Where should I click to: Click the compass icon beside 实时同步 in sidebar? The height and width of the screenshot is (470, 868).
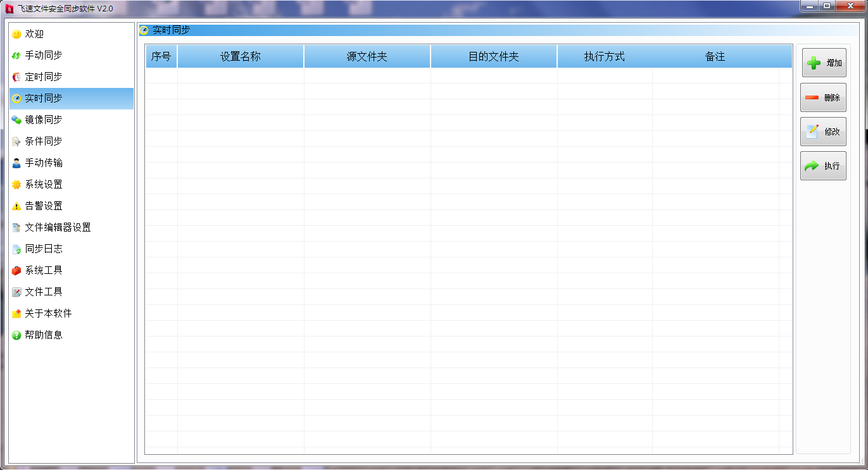pos(16,99)
